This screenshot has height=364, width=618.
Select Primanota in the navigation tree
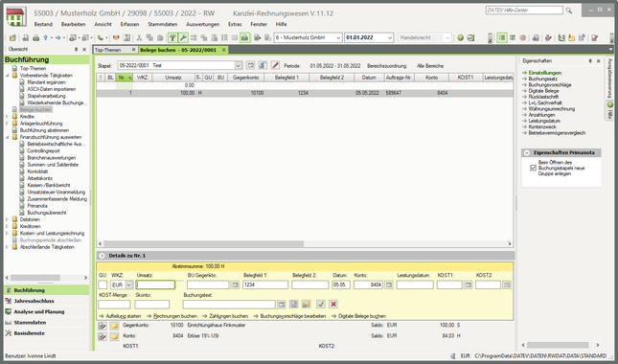click(x=37, y=206)
